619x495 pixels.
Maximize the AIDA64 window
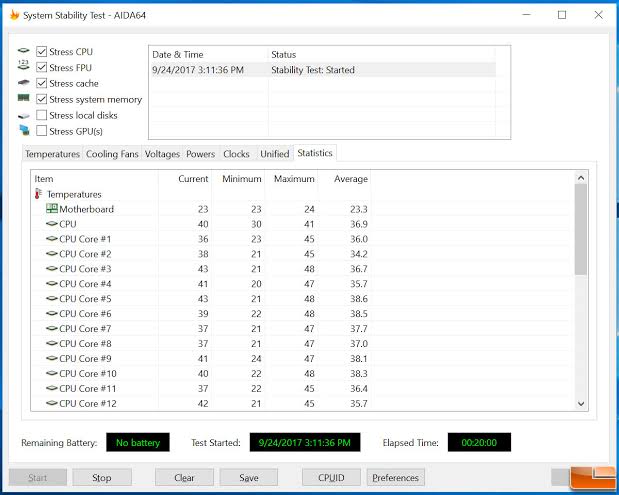[x=562, y=15]
